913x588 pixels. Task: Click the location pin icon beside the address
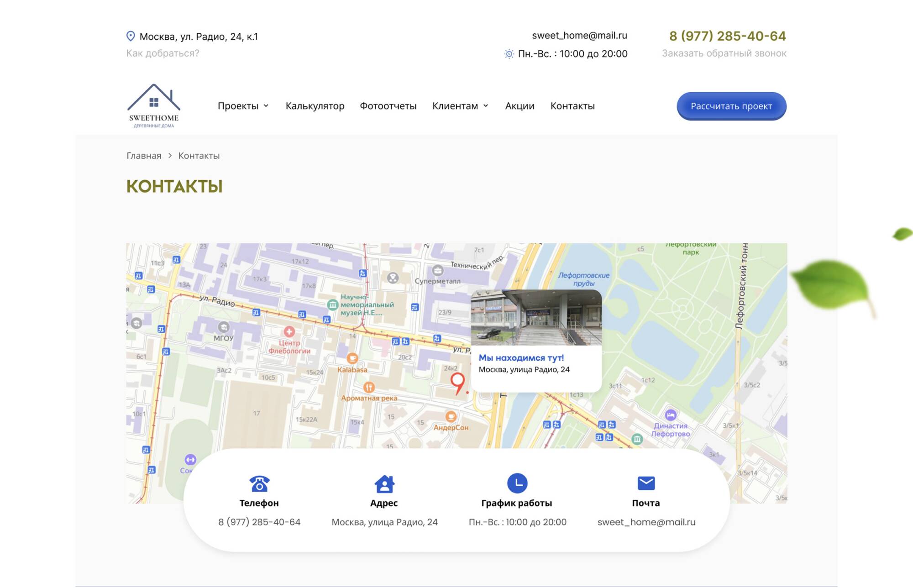click(x=131, y=36)
